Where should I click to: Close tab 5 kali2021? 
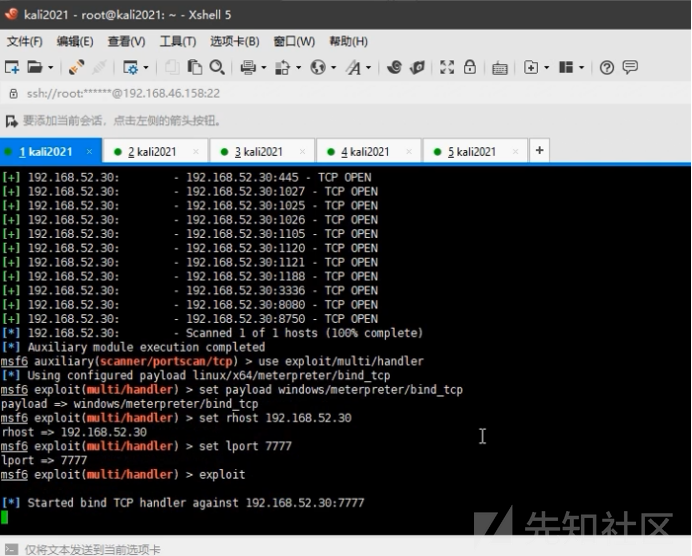coord(515,151)
